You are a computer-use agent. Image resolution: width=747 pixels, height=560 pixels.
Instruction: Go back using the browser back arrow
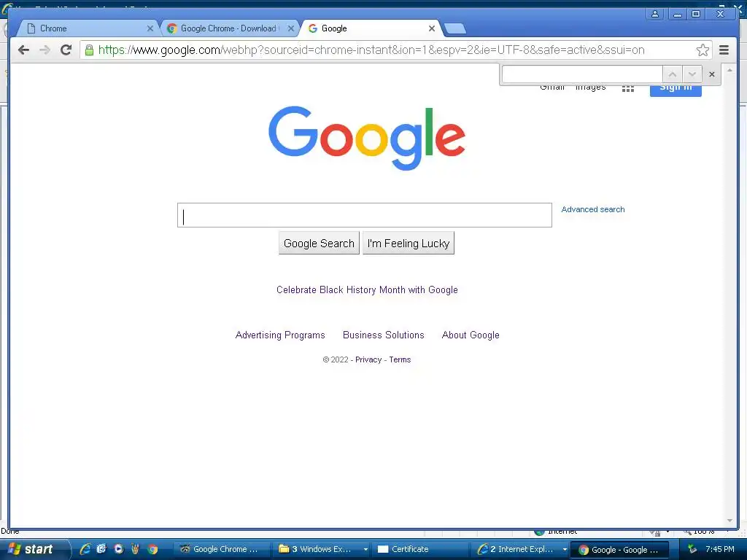tap(23, 50)
